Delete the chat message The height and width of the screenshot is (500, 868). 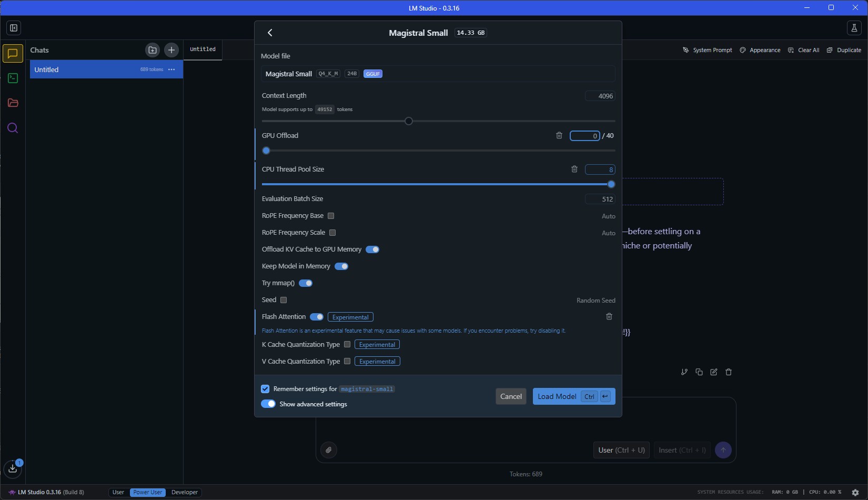tap(729, 372)
